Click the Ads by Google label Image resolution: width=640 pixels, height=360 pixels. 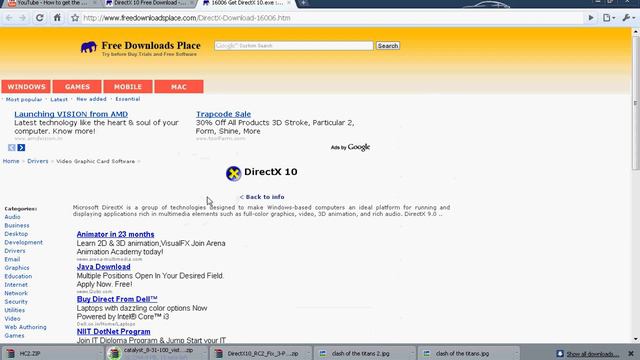pyautogui.click(x=350, y=147)
